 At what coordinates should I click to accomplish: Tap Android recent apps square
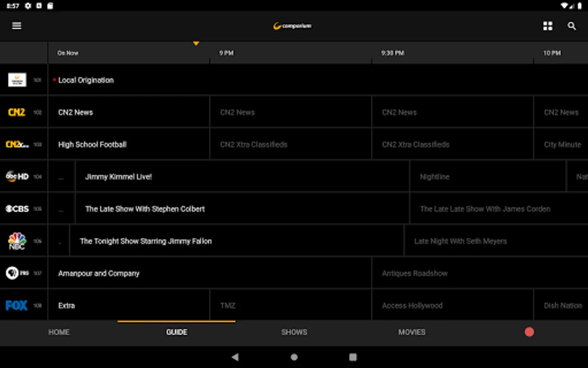coord(353,357)
